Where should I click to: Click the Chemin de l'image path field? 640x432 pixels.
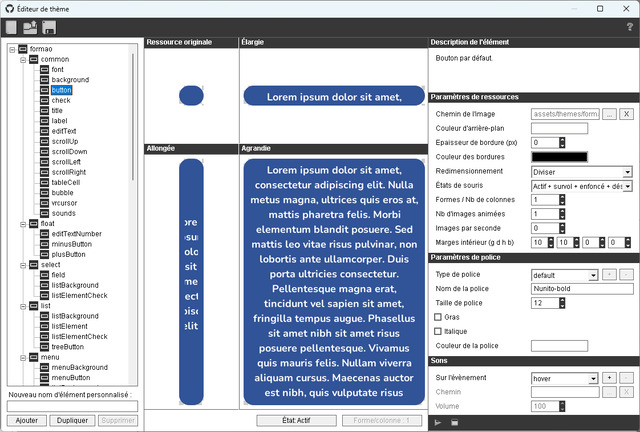coord(565,114)
